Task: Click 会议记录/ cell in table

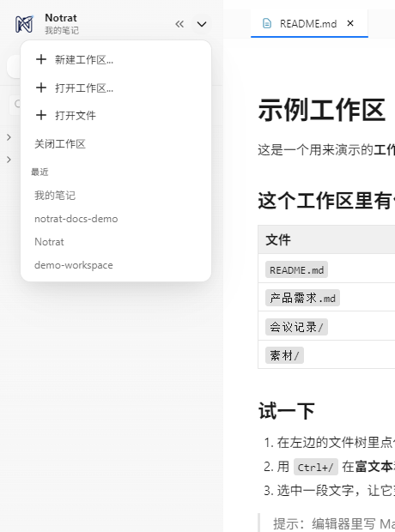Action: point(296,327)
